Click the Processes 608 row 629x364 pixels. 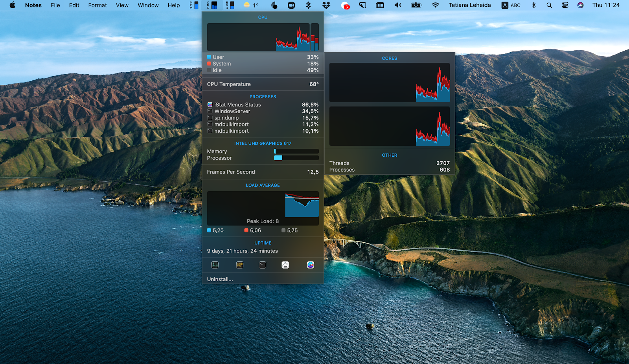pos(390,170)
